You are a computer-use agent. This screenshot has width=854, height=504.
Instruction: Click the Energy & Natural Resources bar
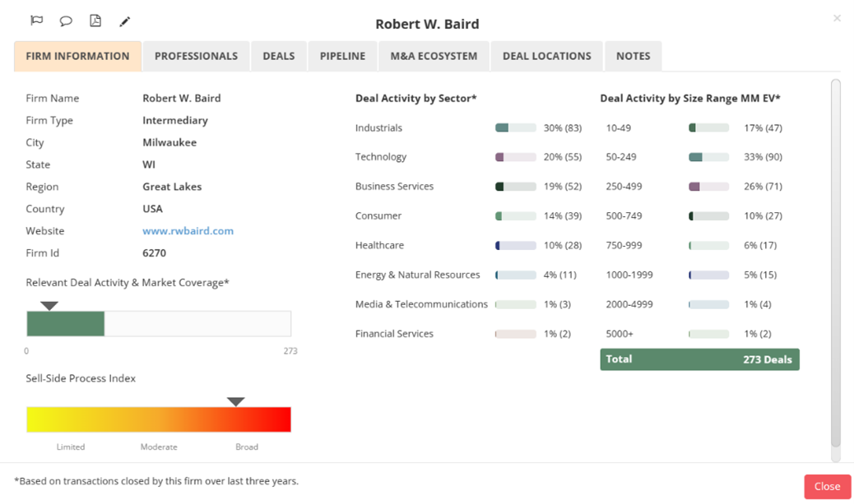(516, 275)
